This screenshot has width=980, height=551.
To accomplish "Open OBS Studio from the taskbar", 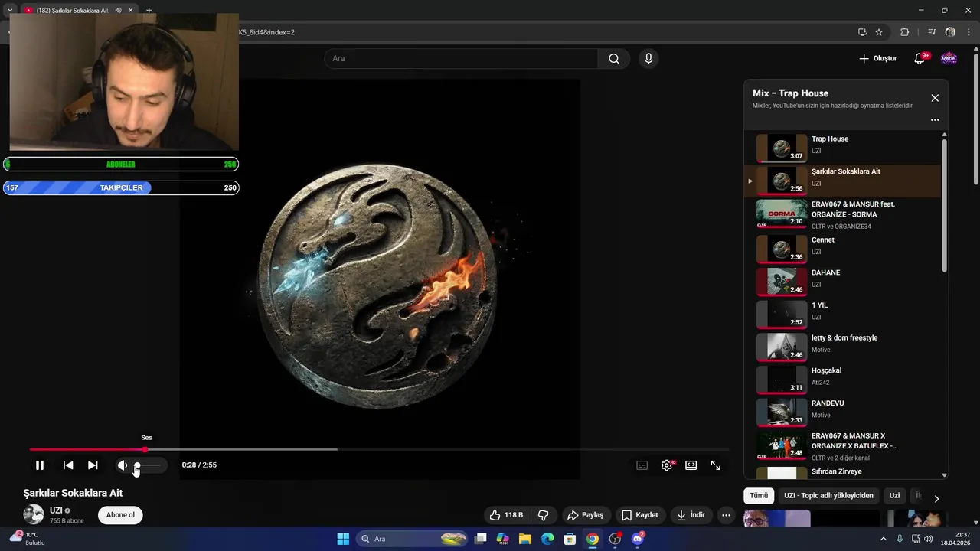I will point(615,539).
